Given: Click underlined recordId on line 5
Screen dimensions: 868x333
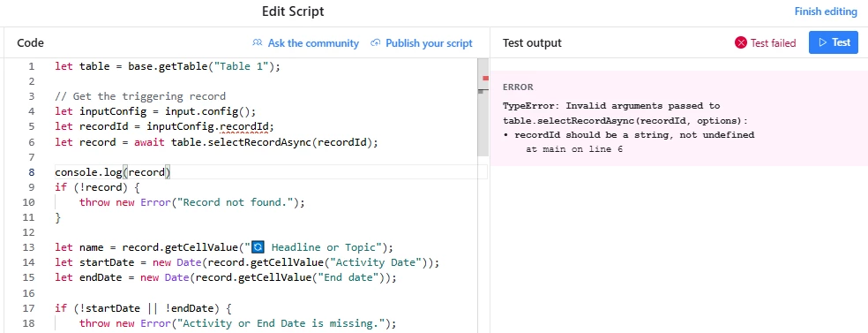Looking at the screenshot, I should [x=244, y=127].
